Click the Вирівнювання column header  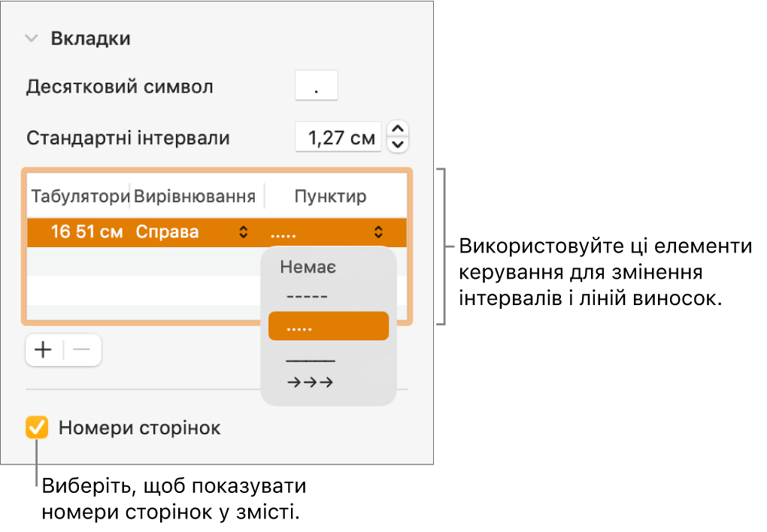195,197
